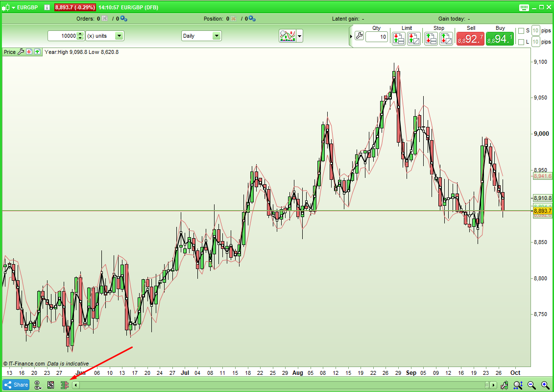The width and height of the screenshot is (554, 392).
Task: Click the on-screen keyboard icon top right
Action: [524, 7]
